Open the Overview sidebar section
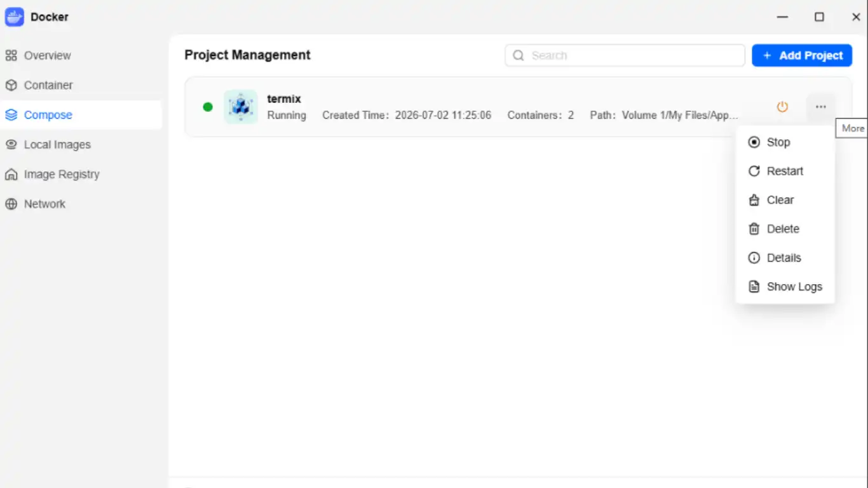868x488 pixels. (x=81, y=55)
